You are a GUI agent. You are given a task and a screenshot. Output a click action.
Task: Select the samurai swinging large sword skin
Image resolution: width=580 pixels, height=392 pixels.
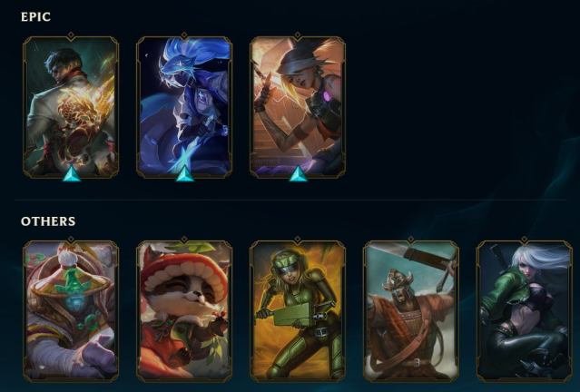click(411, 310)
